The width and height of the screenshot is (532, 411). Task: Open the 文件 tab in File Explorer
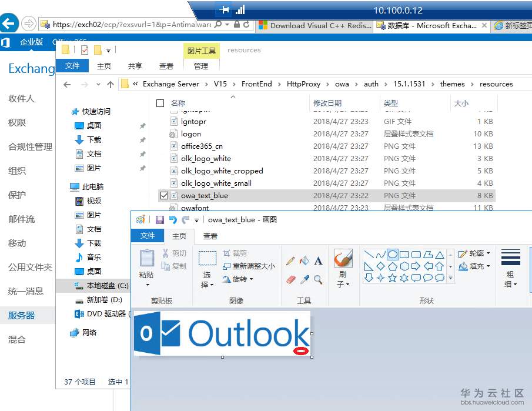tap(72, 65)
